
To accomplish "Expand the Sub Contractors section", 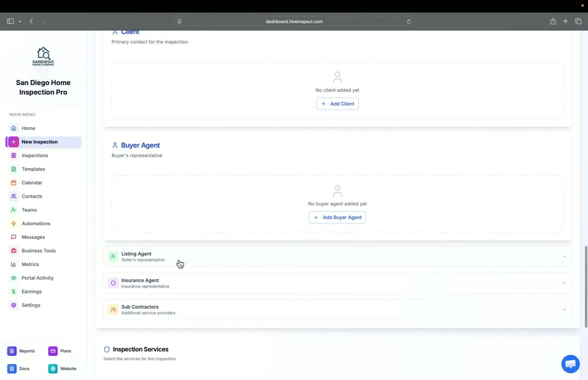I will (337, 309).
